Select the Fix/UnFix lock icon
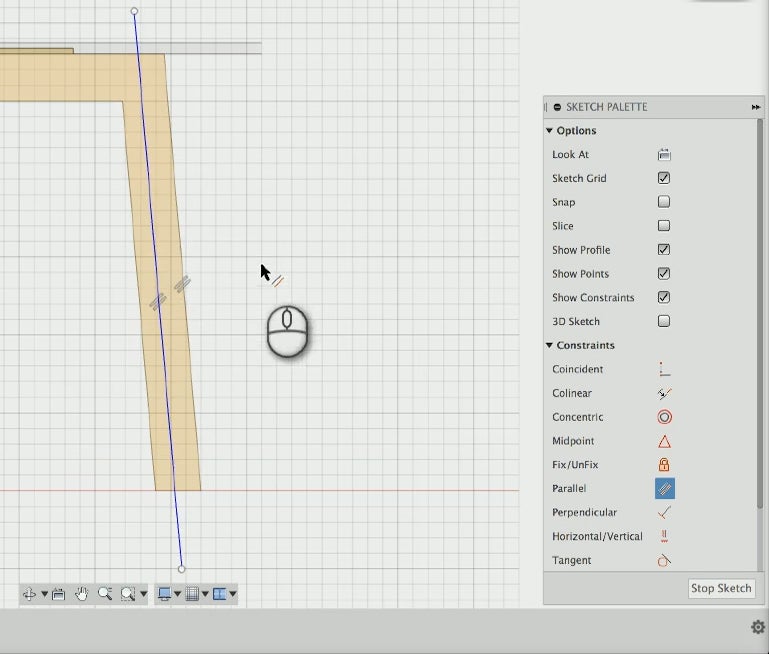This screenshot has width=769, height=654. click(x=664, y=464)
